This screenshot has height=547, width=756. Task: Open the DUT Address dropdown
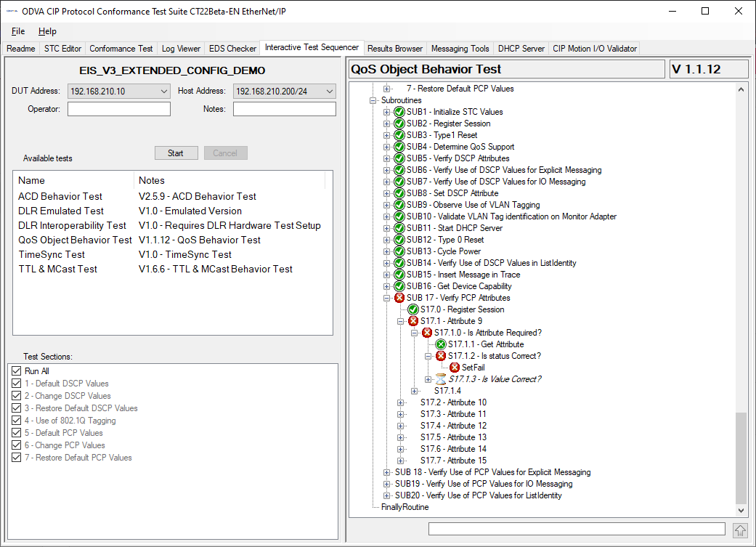point(163,92)
